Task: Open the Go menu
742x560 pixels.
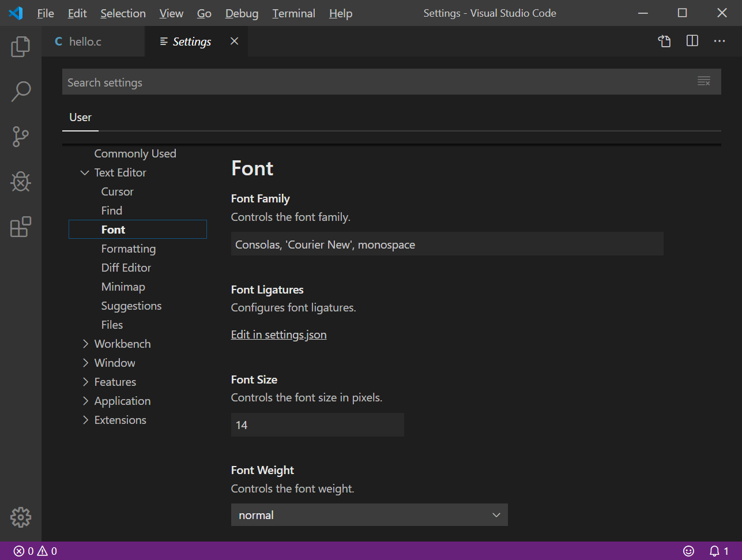Action: coord(204,13)
